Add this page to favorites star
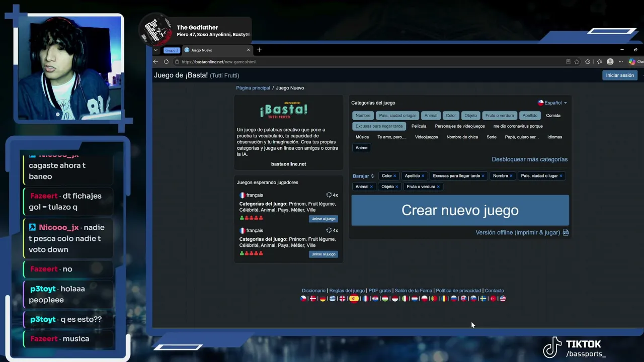The width and height of the screenshot is (644, 362). click(577, 62)
